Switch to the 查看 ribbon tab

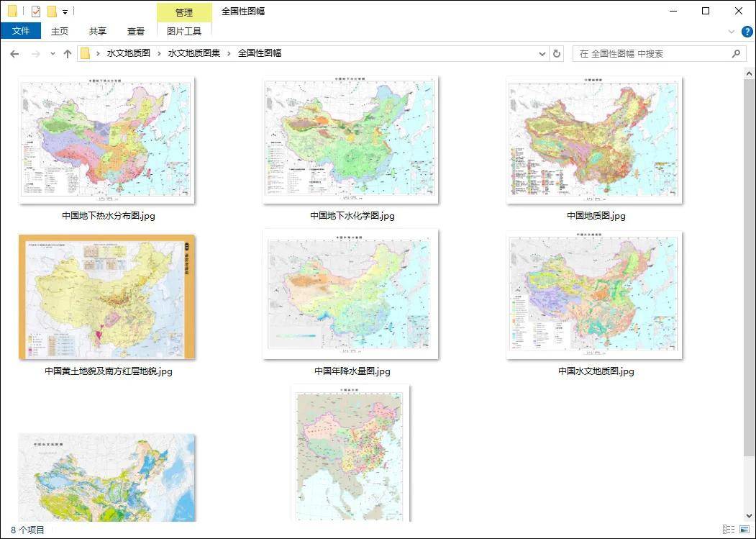coord(136,31)
